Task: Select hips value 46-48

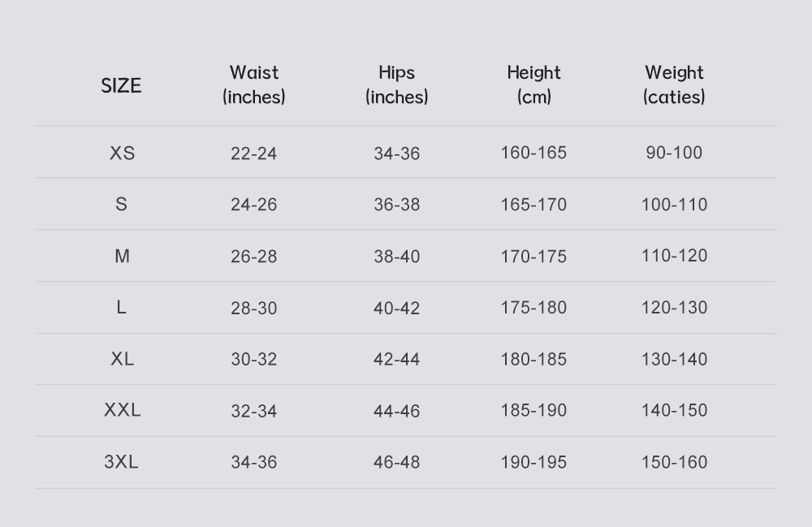Action: click(x=397, y=462)
